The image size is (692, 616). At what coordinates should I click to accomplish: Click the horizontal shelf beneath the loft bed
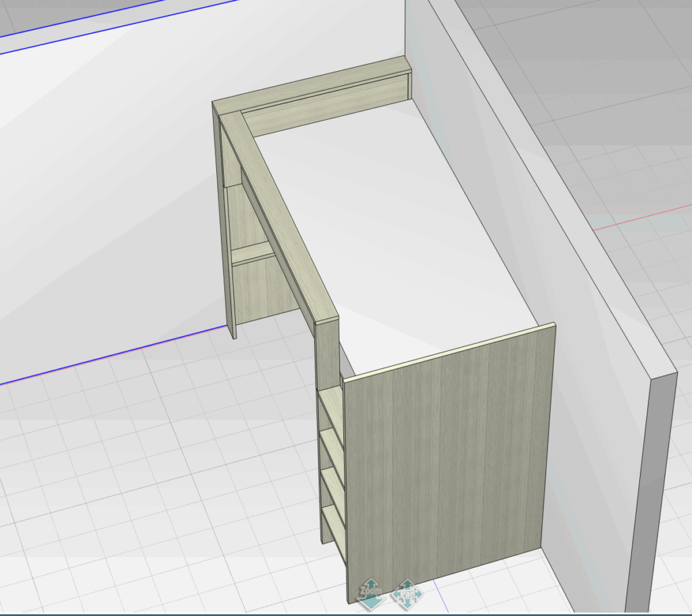(x=252, y=253)
